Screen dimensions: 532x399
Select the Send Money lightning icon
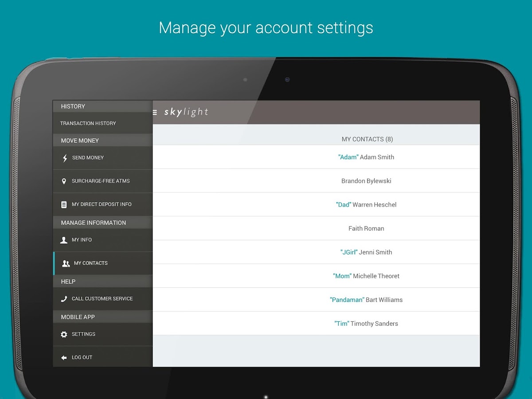pyautogui.click(x=64, y=157)
